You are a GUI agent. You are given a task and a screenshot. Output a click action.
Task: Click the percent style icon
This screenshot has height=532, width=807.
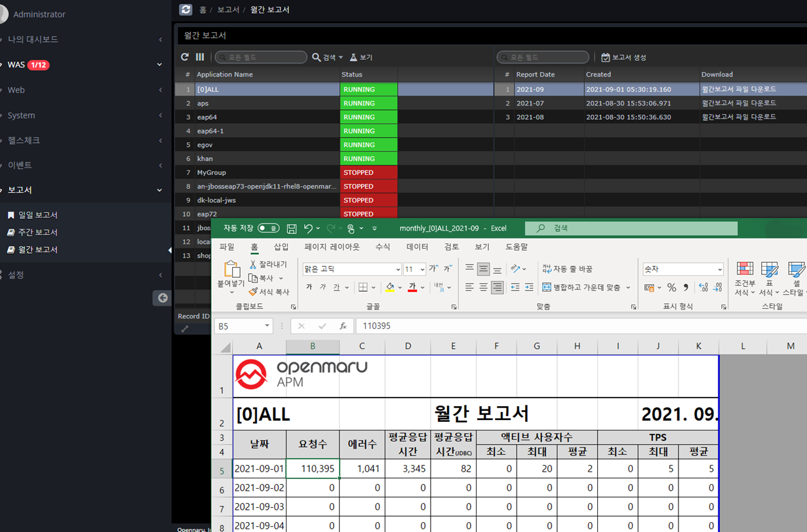pyautogui.click(x=671, y=288)
